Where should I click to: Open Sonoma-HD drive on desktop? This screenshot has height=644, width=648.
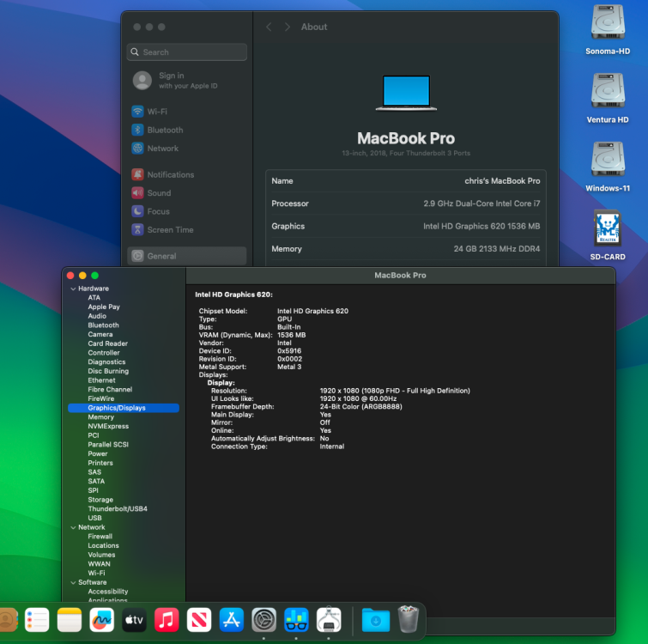(607, 30)
